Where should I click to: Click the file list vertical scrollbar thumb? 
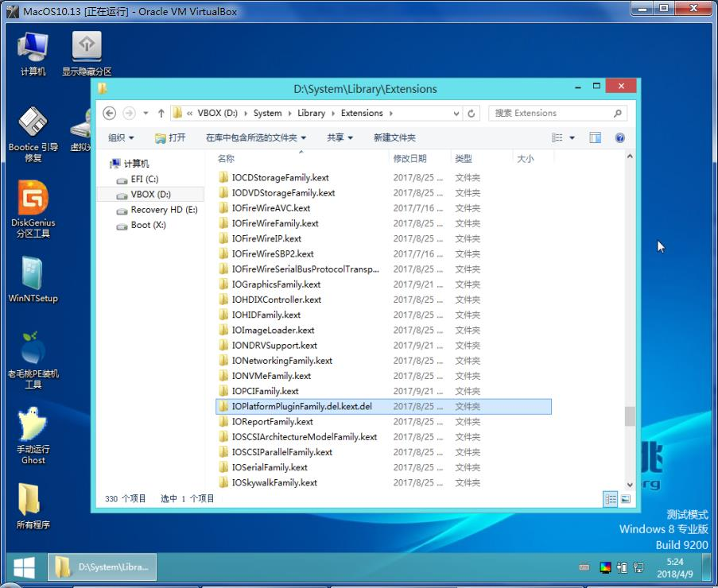click(630, 416)
